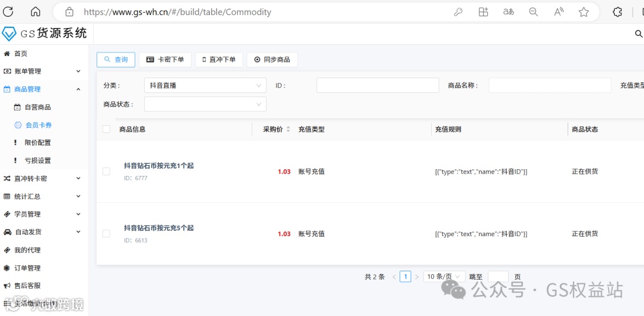Focus the 商品名称 filter input field
This screenshot has width=644, height=316.
point(550,85)
